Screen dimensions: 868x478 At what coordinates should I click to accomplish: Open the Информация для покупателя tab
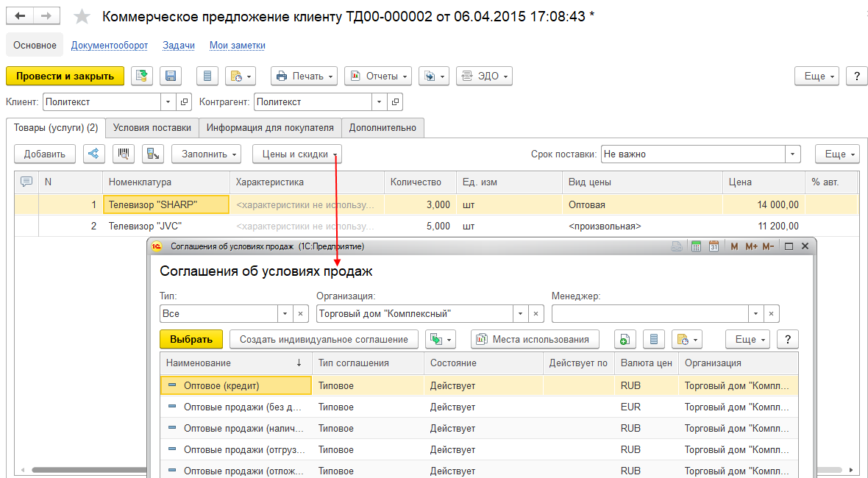point(270,127)
